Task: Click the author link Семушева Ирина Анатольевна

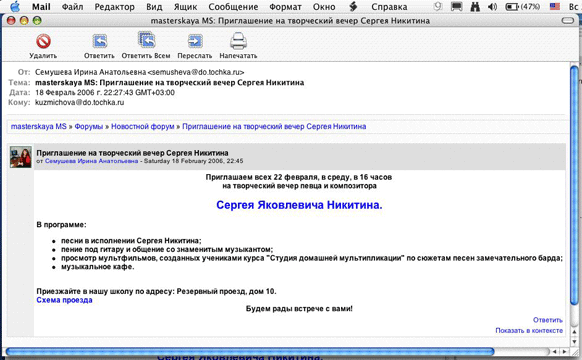Action: 91,161
